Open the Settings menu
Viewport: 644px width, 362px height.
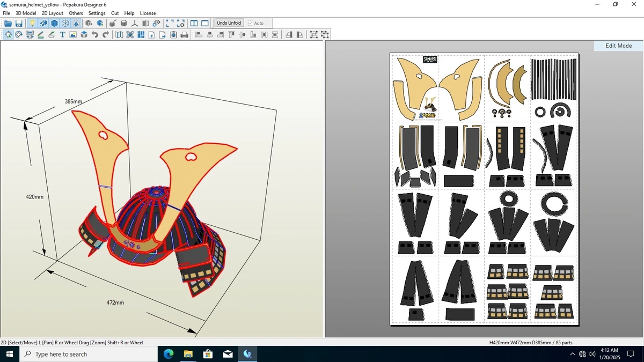click(x=97, y=13)
